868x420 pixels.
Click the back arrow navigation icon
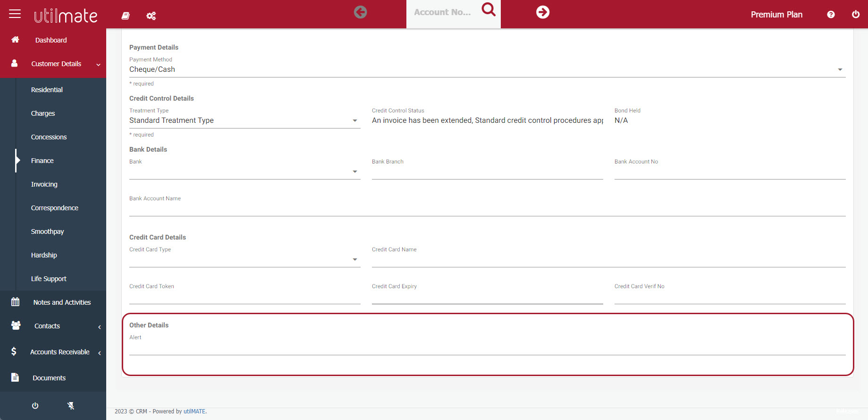pos(360,12)
